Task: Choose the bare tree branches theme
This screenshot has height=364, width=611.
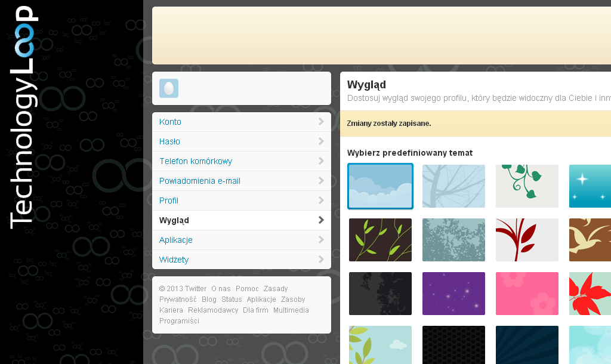Action: tap(453, 186)
